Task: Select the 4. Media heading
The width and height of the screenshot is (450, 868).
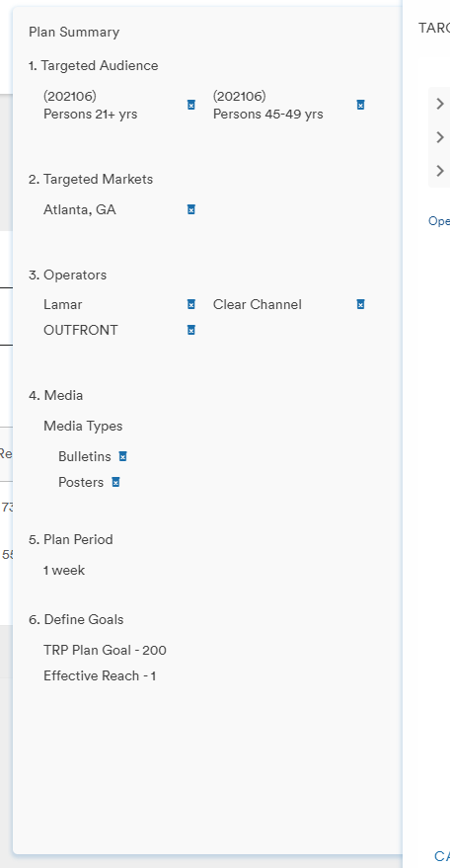Action: coord(56,395)
